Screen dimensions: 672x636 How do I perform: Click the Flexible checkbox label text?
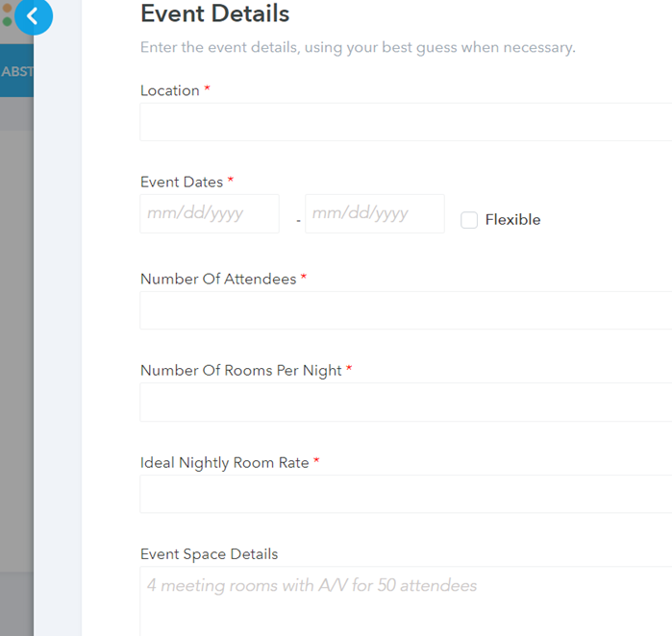[x=512, y=220]
